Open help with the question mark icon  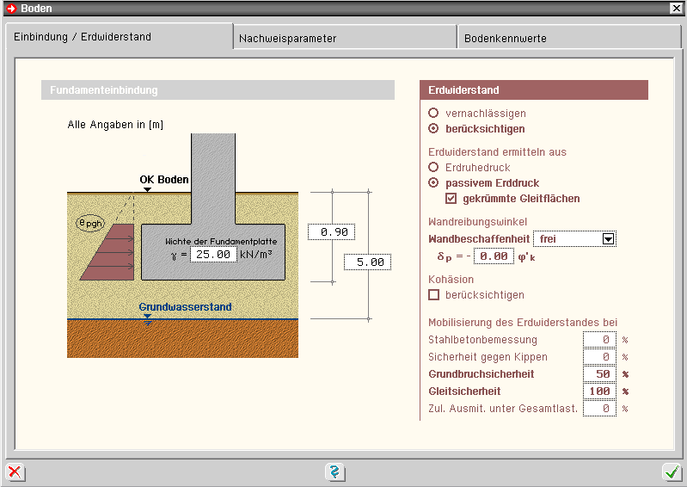pyautogui.click(x=335, y=472)
